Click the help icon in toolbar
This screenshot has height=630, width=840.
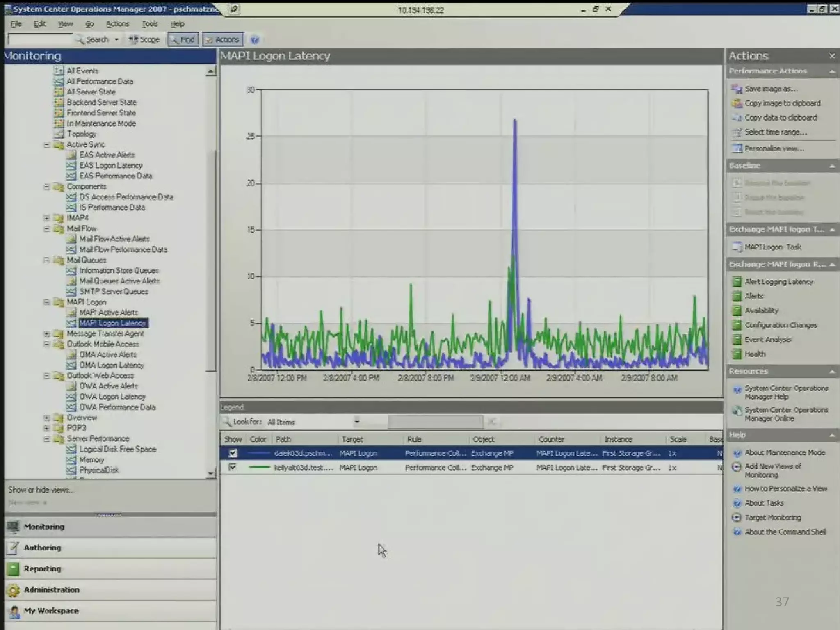coord(254,40)
